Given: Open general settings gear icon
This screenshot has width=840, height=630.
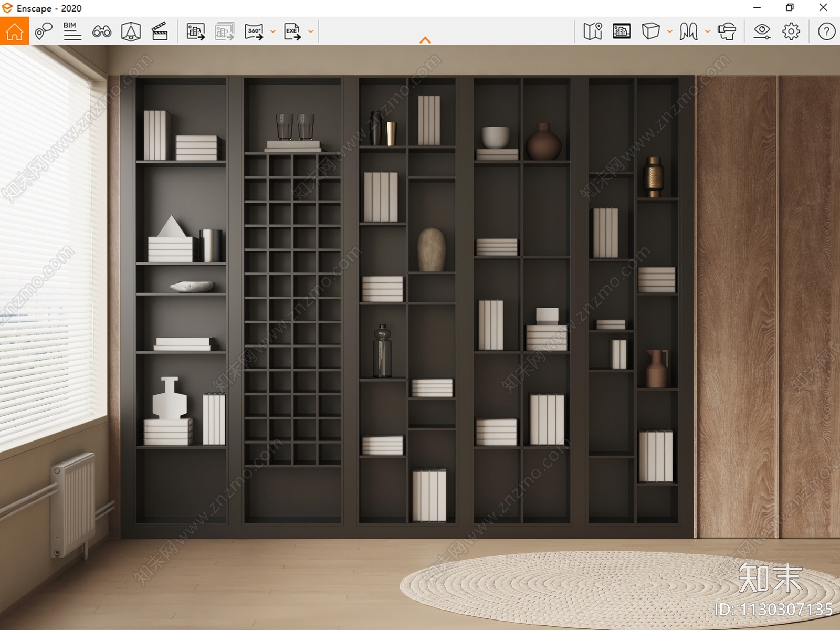Looking at the screenshot, I should [791, 31].
